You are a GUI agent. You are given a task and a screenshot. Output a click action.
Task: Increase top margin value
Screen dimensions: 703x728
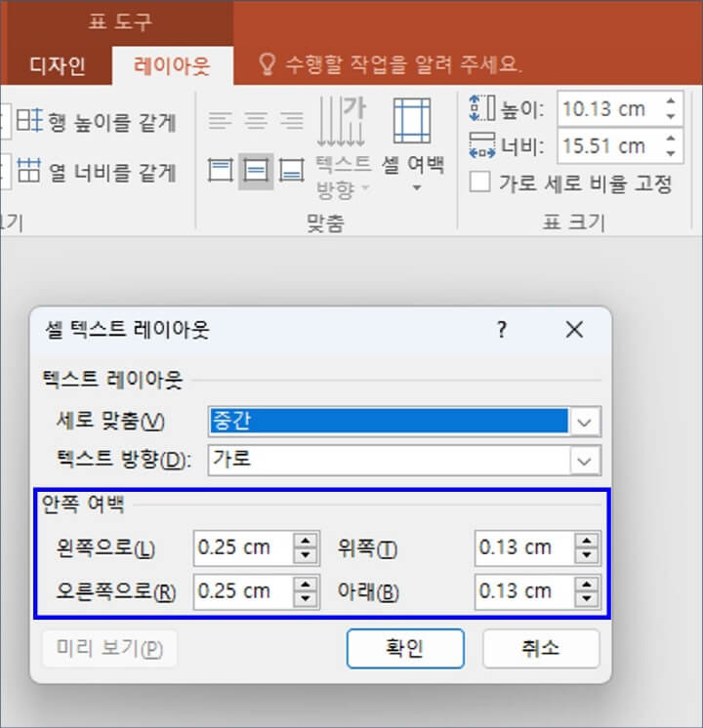(587, 541)
